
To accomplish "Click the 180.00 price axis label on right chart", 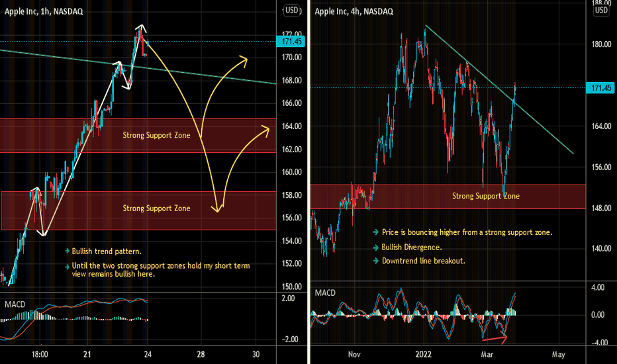I will [601, 44].
